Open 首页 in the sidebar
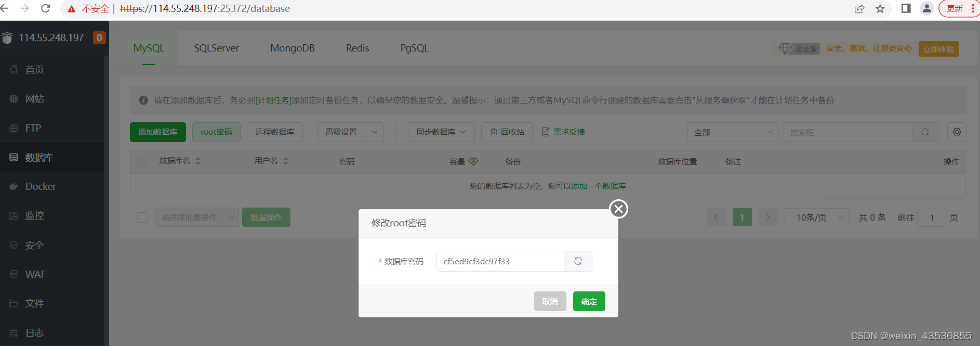Image resolution: width=980 pixels, height=346 pixels. click(x=52, y=70)
